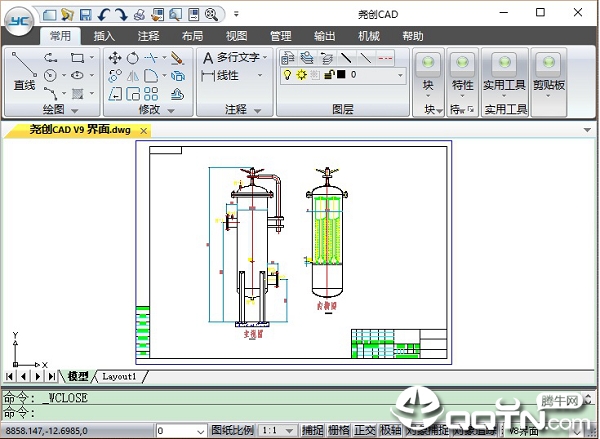Open the 线性 dimension dropdown arrow
This screenshot has width=600, height=439.
pyautogui.click(x=260, y=75)
